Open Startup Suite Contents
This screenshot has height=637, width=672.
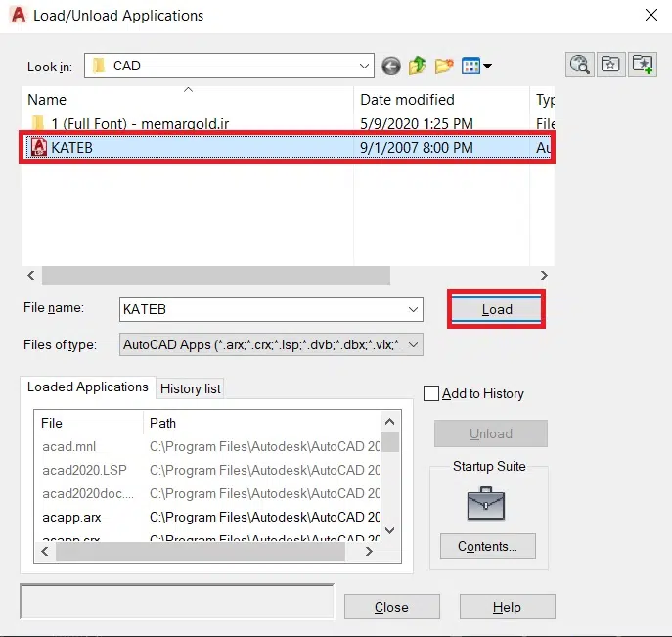coord(488,546)
